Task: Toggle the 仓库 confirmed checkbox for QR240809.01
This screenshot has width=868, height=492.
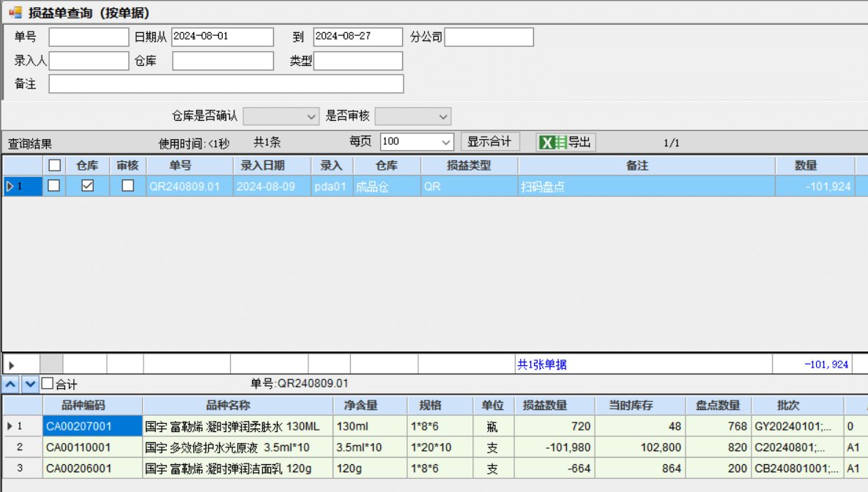Action: click(88, 186)
